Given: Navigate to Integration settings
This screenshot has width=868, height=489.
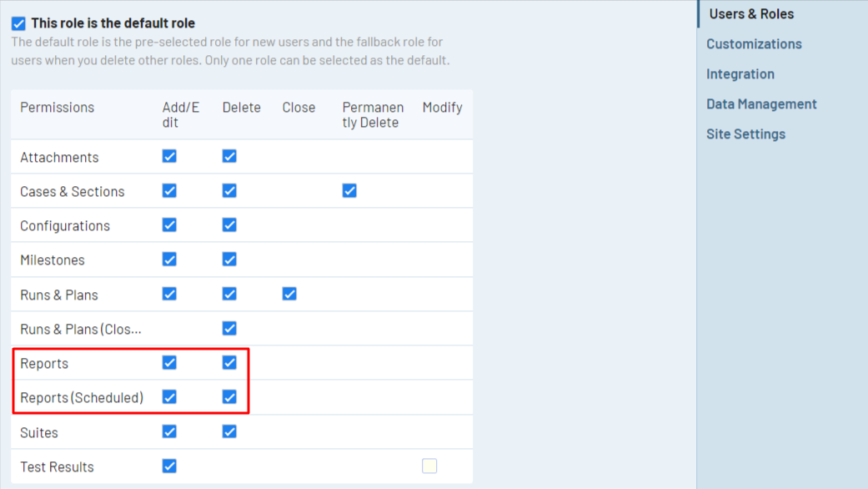Looking at the screenshot, I should 740,73.
